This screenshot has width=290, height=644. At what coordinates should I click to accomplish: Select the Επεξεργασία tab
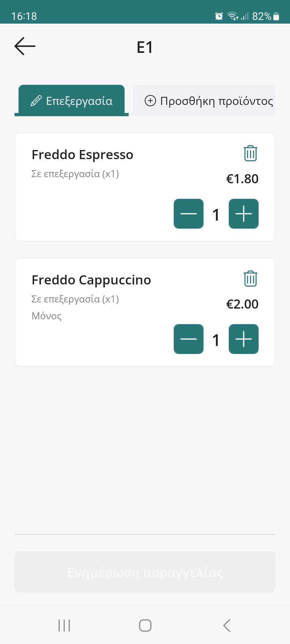point(71,101)
